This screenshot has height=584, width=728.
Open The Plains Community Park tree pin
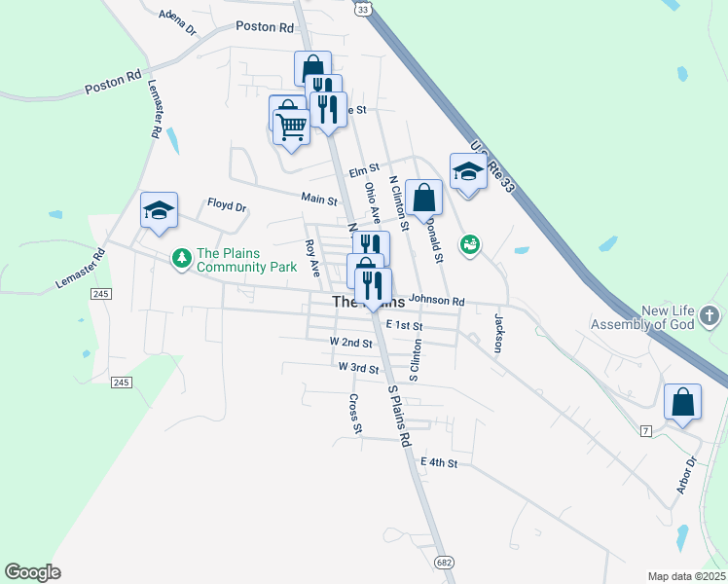(182, 259)
